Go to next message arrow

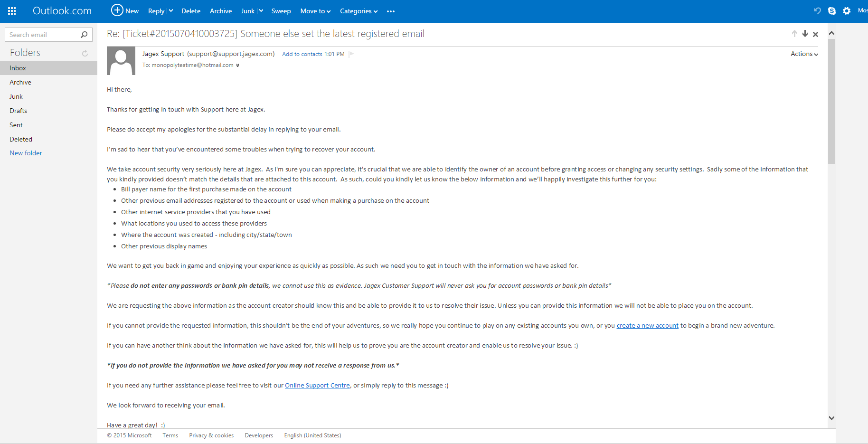coord(805,34)
